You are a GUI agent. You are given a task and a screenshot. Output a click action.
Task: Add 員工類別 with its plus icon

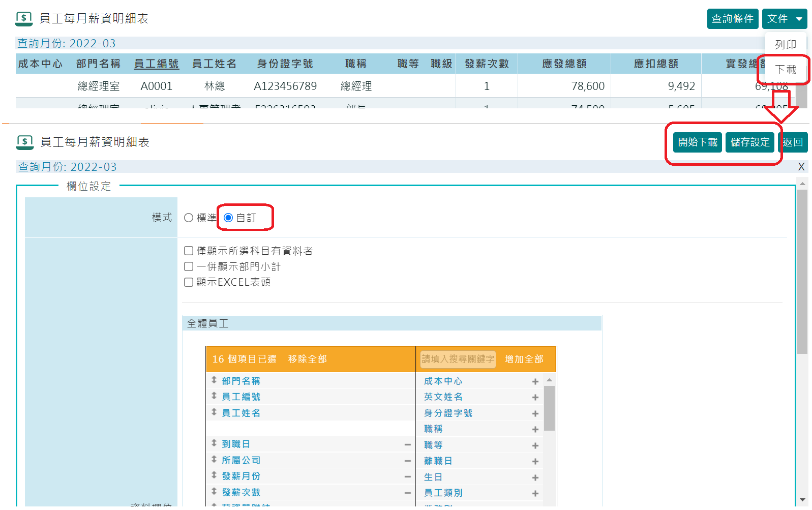535,493
